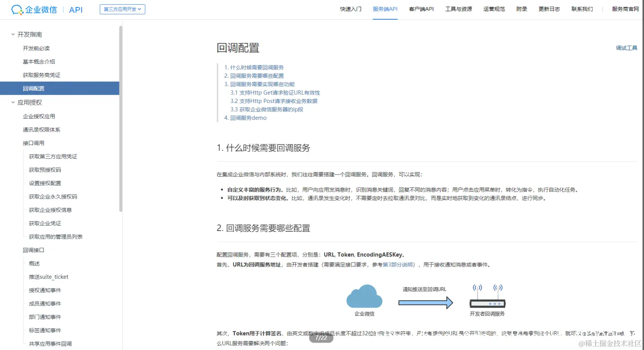Image resolution: width=644 pixels, height=350 pixels.
Task: Open 授权通知事件 in sidebar
Action: pyautogui.click(x=45, y=290)
